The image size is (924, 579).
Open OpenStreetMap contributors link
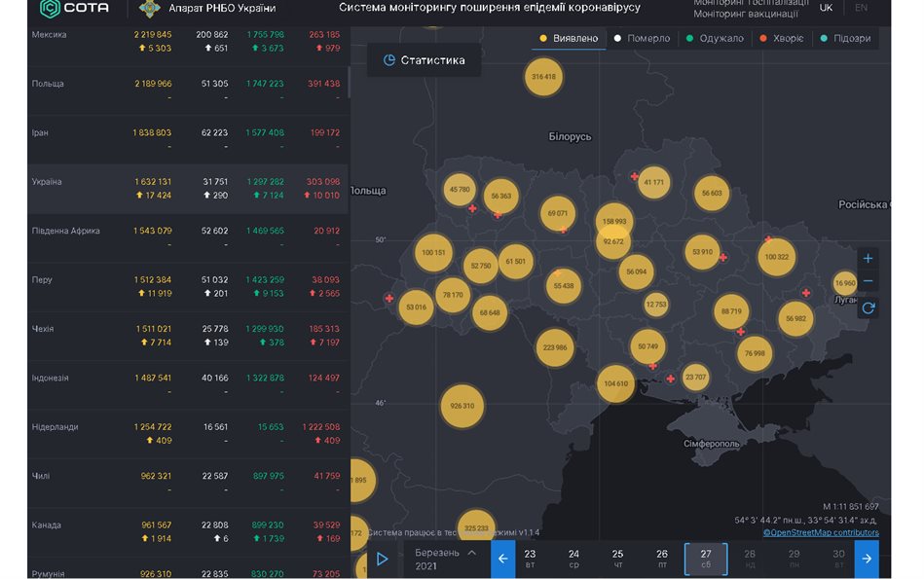[x=821, y=532]
